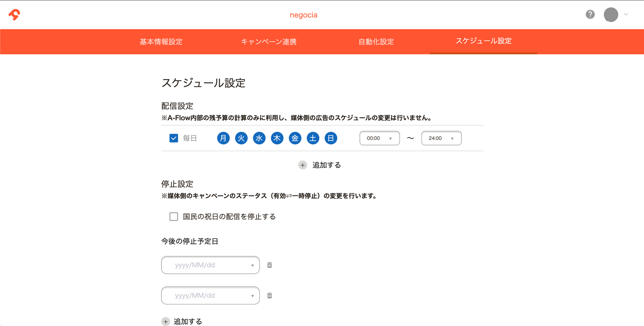Screen dimensions: 644x326
Task: Click plus icon under 配信設定
Action: click(x=303, y=165)
